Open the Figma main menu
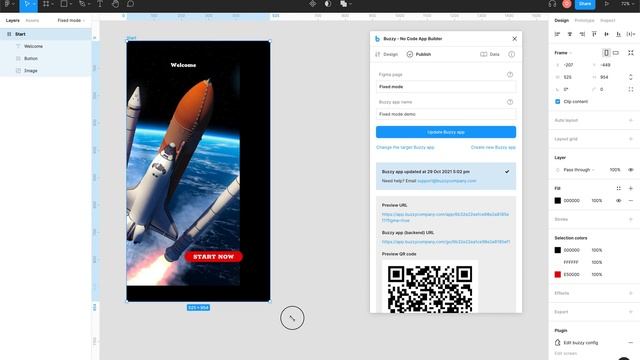This screenshot has width=640, height=360. click(x=7, y=4)
